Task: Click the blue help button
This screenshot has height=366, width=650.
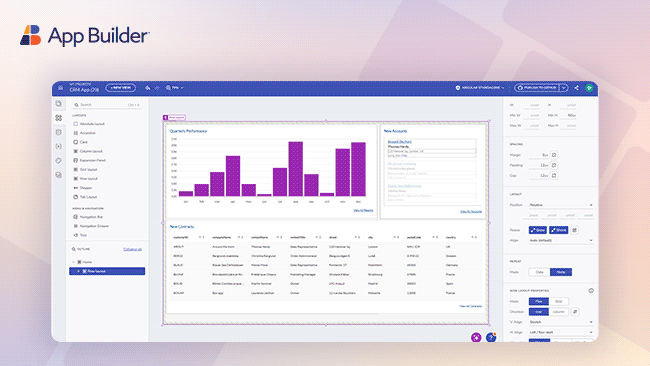Action: pyautogui.click(x=491, y=337)
